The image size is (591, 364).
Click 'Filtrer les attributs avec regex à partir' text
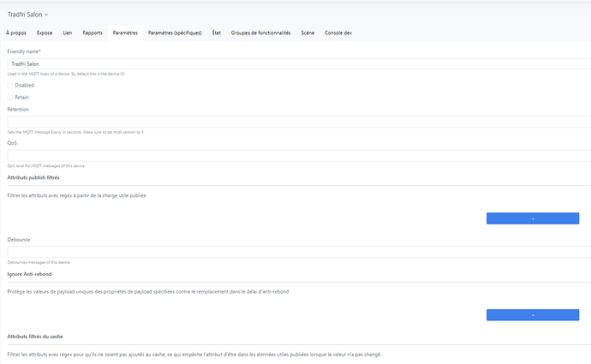pyautogui.click(x=76, y=195)
